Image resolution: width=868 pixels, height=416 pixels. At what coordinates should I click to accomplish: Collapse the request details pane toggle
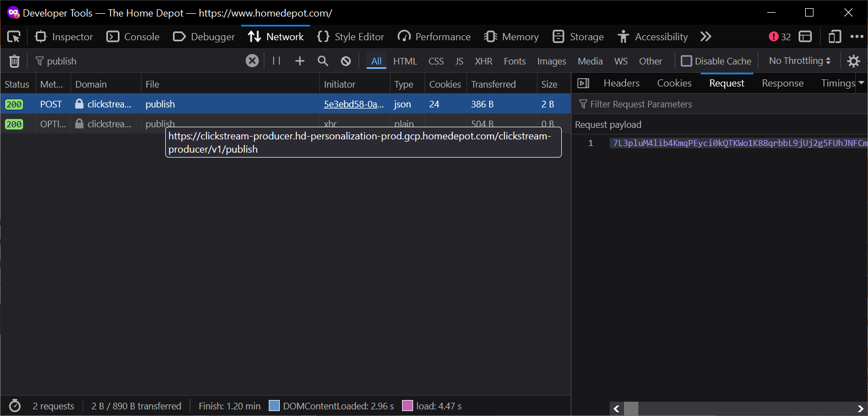pyautogui.click(x=583, y=83)
